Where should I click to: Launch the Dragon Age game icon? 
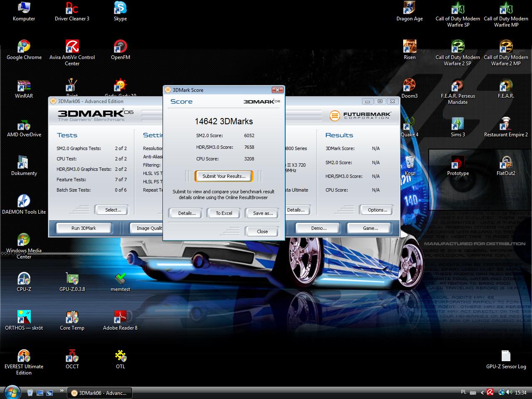tap(409, 11)
